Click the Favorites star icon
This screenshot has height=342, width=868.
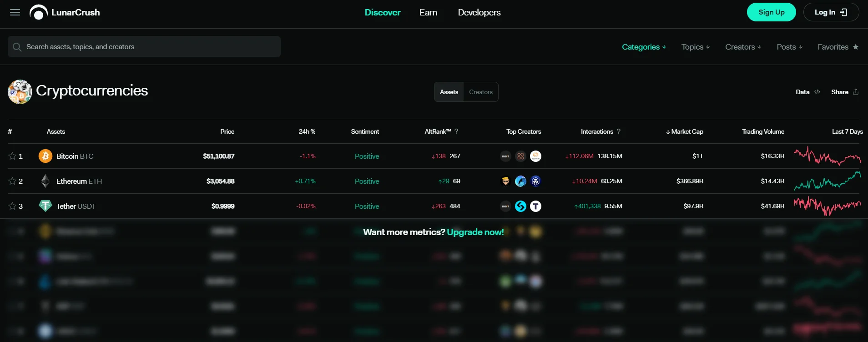pyautogui.click(x=856, y=47)
